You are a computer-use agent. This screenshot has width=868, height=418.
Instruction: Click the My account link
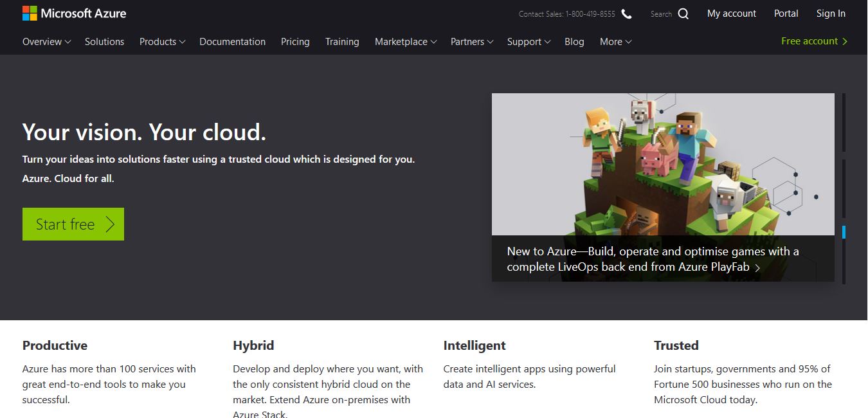(x=731, y=14)
